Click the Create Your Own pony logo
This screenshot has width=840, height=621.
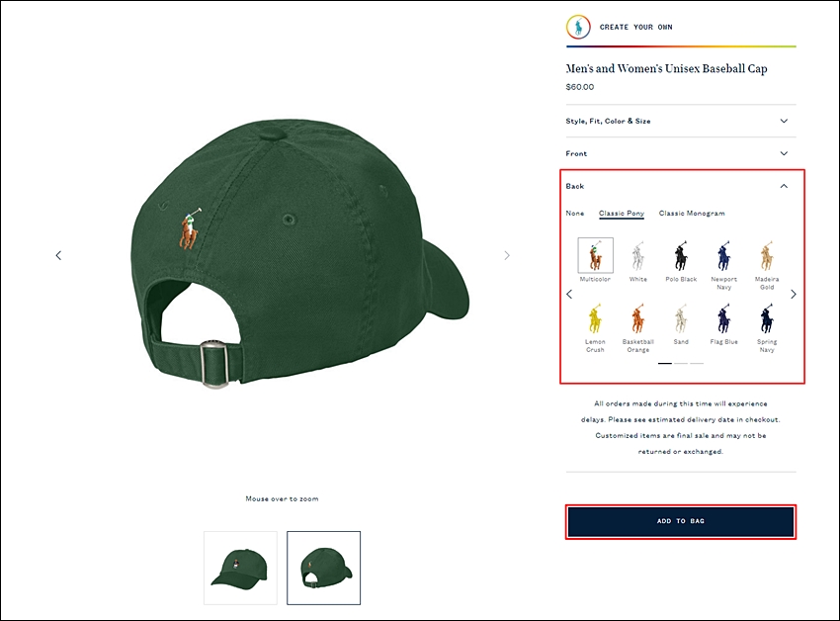[x=578, y=27]
